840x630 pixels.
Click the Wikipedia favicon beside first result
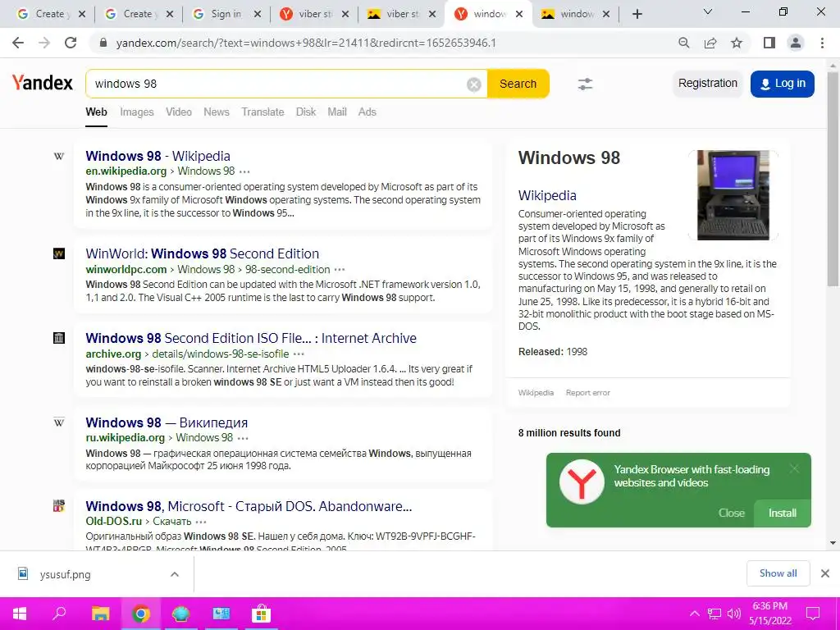point(59,157)
